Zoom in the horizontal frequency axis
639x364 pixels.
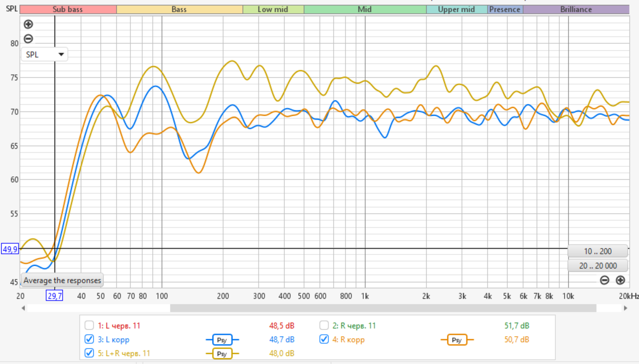[620, 280]
